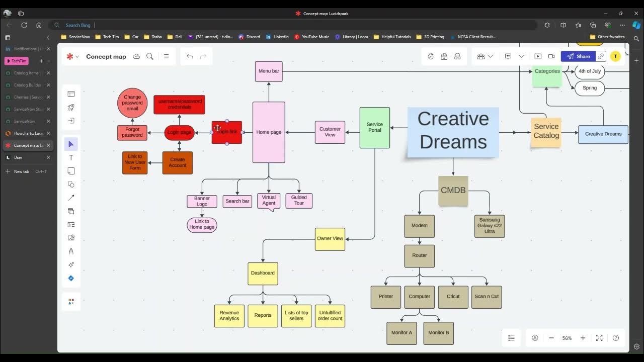The width and height of the screenshot is (644, 362).
Task: Enable incognito facilitation mode
Action: (457, 56)
